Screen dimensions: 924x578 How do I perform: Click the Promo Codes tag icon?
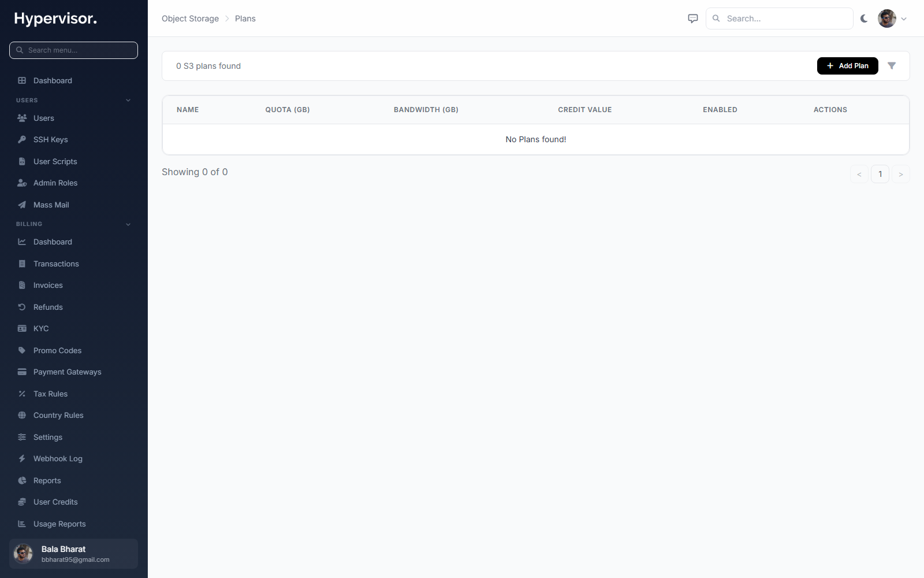coord(22,350)
